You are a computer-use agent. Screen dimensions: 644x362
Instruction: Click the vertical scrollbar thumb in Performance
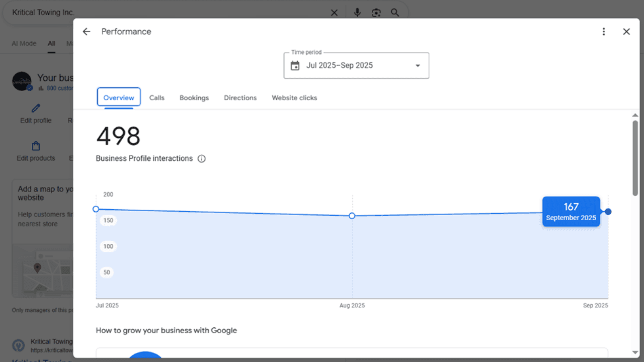635,158
